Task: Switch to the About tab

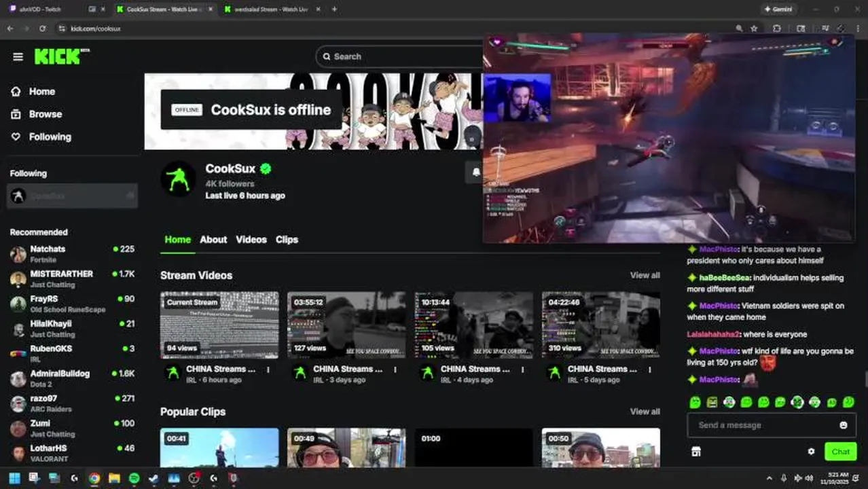Action: click(213, 240)
